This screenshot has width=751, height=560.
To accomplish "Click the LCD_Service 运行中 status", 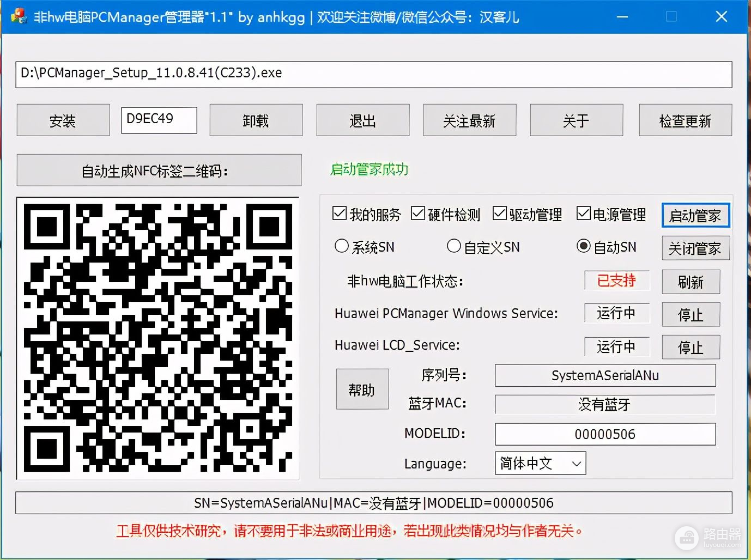I will [x=617, y=346].
